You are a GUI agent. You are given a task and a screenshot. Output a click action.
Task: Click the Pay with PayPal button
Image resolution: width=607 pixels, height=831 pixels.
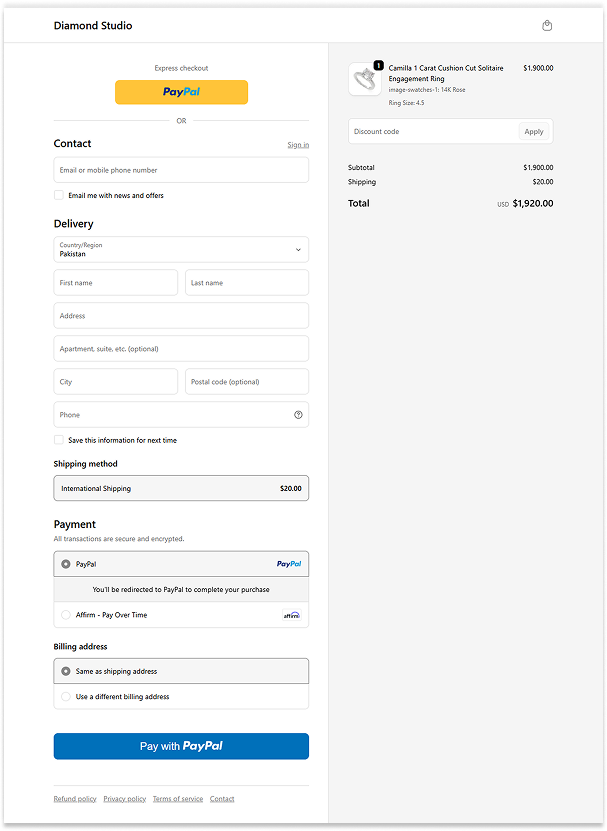(x=181, y=746)
